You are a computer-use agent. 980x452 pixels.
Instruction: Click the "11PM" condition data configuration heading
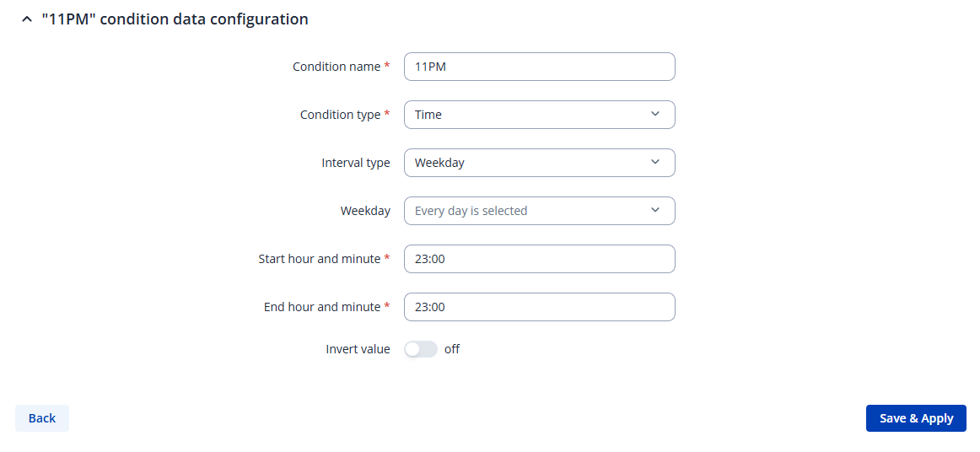175,19
